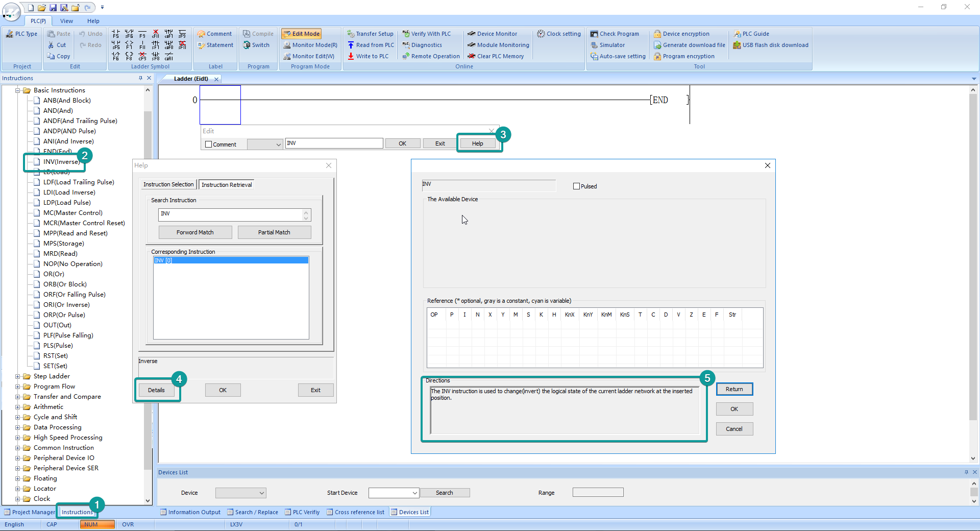980x531 pixels.
Task: Open Clock setting
Action: point(559,33)
